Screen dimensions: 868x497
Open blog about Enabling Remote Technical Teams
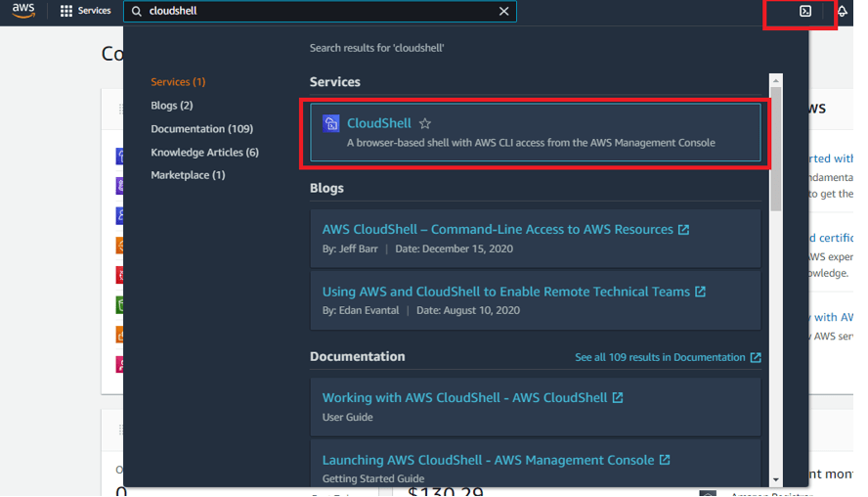click(506, 292)
